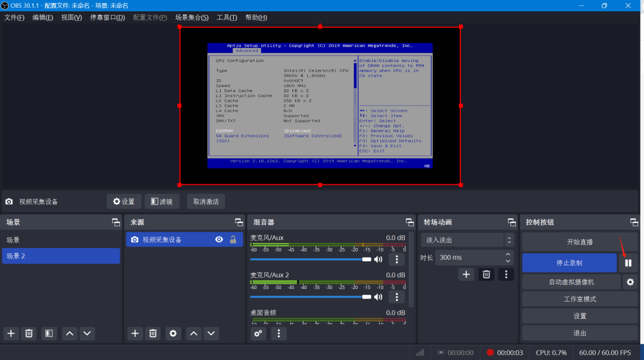Open 麦克风/Aux 2 options three-dot menu
The image size is (644, 360).
pos(397,297)
